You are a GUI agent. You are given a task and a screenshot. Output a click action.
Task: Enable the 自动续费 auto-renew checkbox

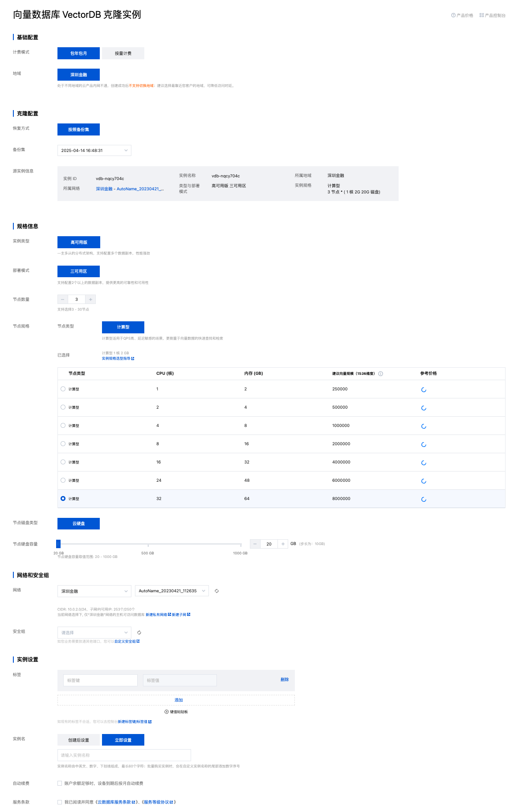60,783
